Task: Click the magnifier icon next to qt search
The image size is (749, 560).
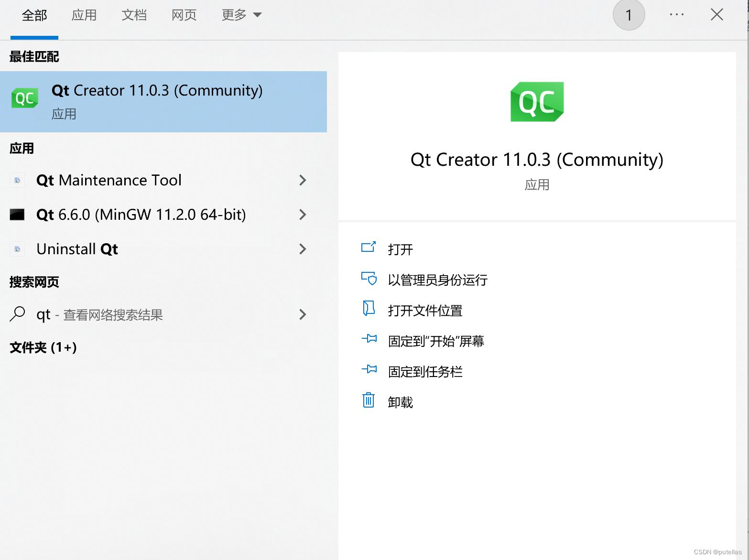Action: pyautogui.click(x=17, y=314)
